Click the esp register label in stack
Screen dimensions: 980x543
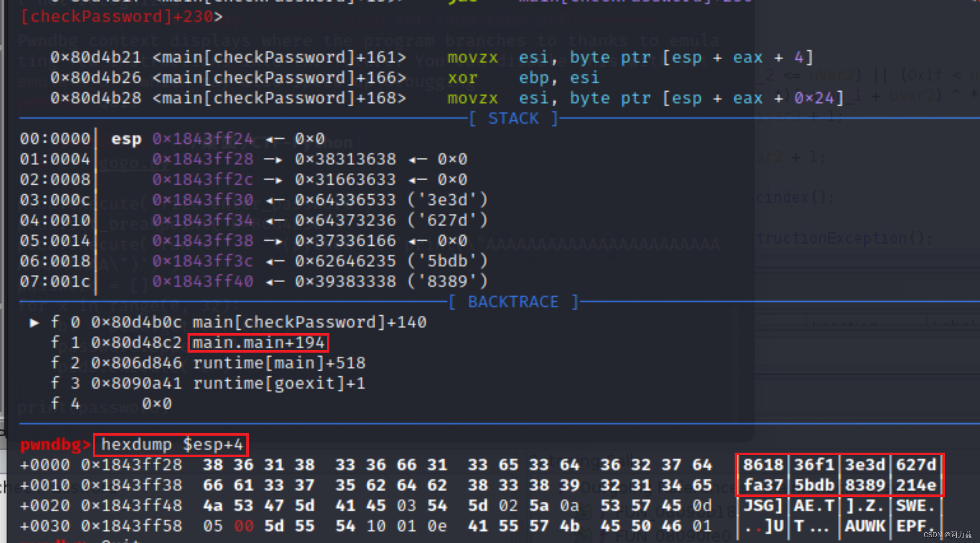(x=126, y=139)
